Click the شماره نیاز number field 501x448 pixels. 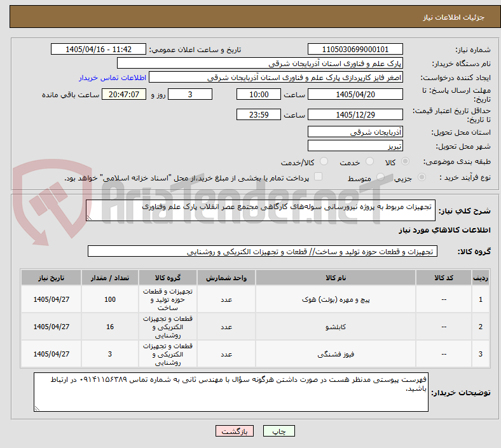pos(355,49)
